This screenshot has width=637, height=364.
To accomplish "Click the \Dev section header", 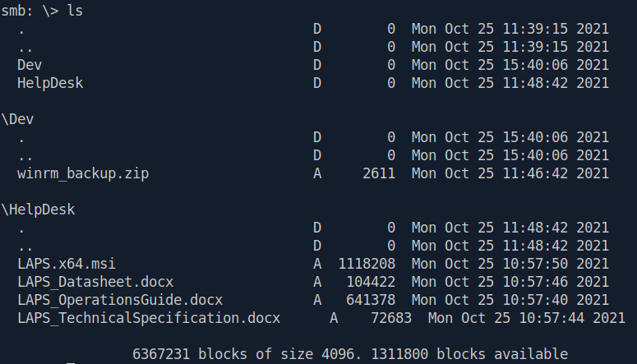I will [17, 119].
